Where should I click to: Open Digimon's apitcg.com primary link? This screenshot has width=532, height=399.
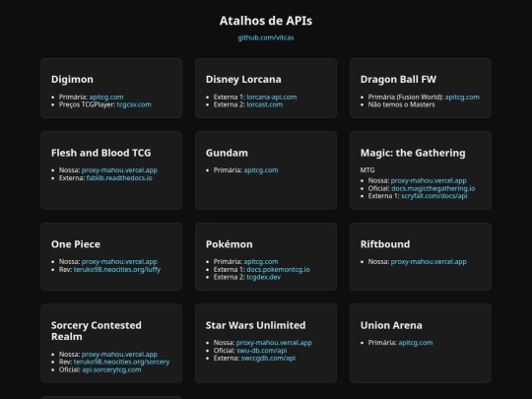[106, 97]
